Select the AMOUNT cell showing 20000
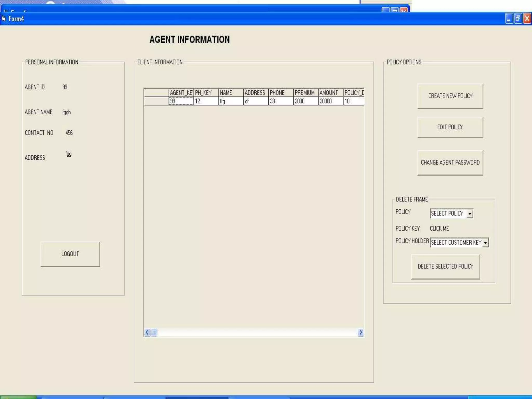532x399 pixels. (330, 101)
